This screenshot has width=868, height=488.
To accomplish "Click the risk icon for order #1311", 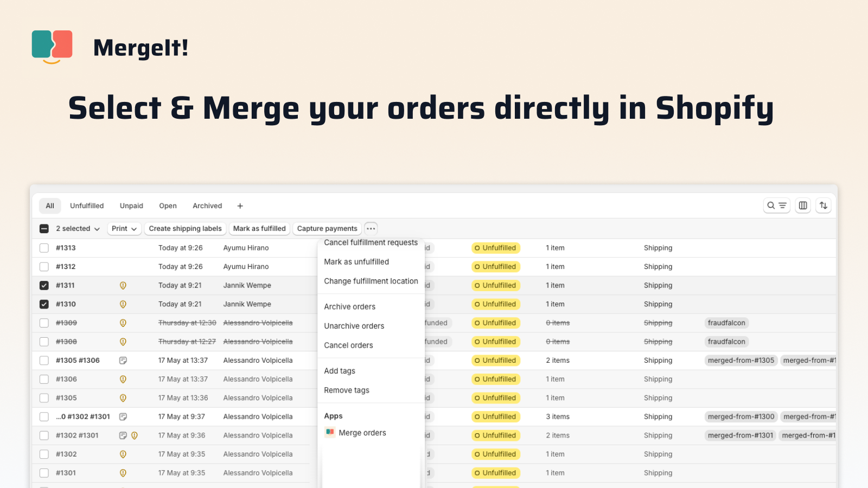I will point(123,285).
